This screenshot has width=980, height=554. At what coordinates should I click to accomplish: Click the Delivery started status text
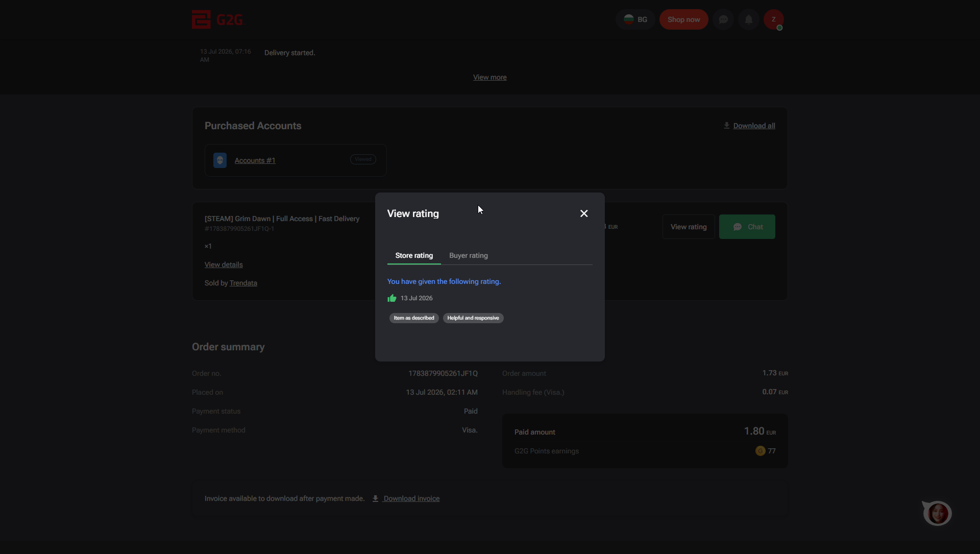(x=290, y=53)
